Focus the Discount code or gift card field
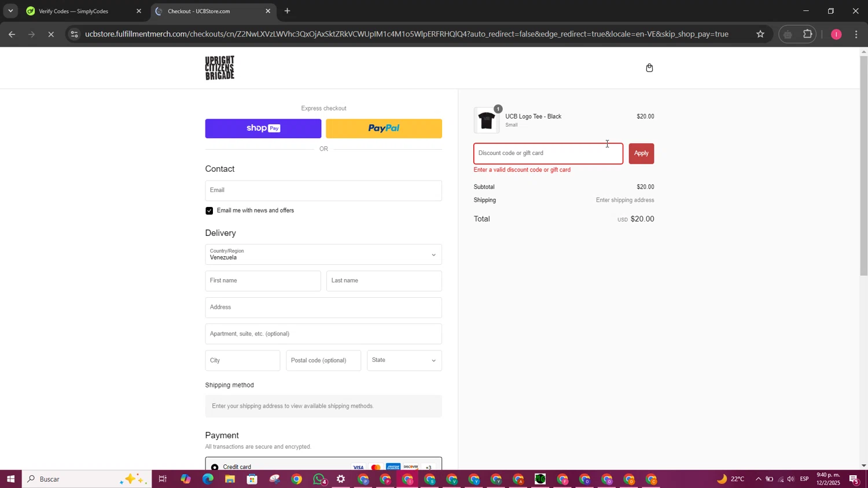Image resolution: width=868 pixels, height=488 pixels. click(549, 153)
